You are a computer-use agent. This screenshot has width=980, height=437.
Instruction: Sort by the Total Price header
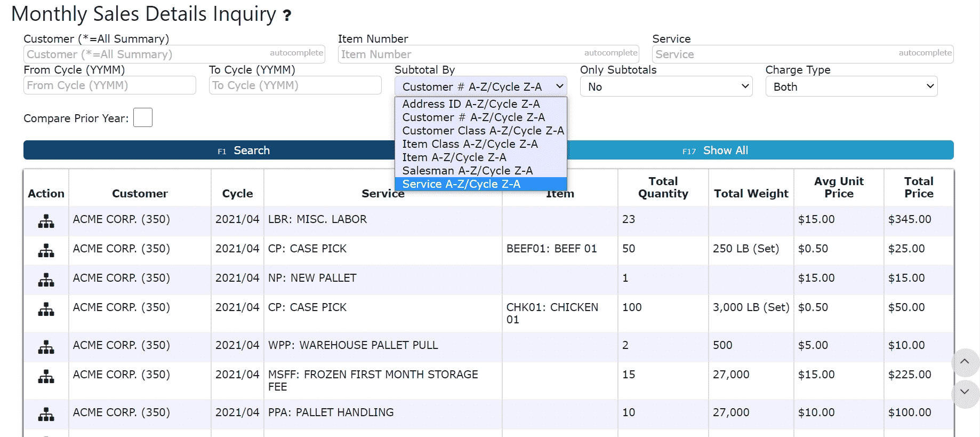(x=919, y=187)
